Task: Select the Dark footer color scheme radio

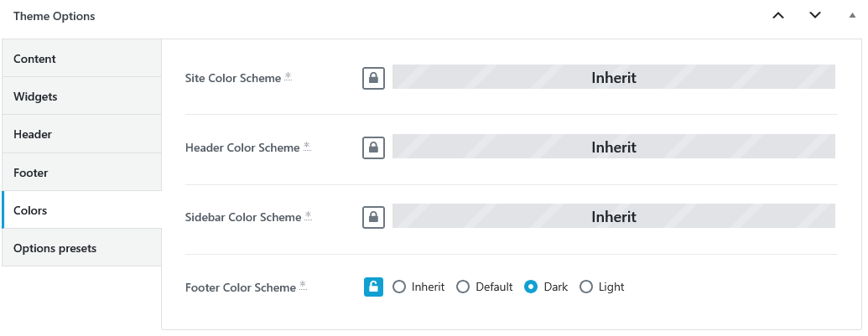Action: [x=531, y=287]
